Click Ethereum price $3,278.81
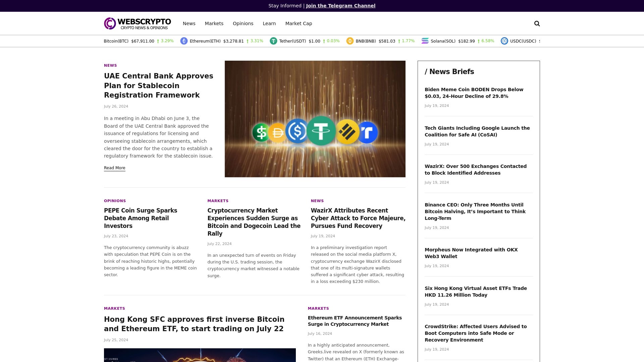Viewport: 644px width, 362px height. tap(233, 41)
